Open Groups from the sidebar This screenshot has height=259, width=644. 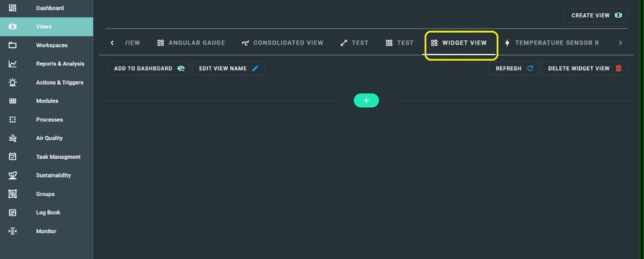[x=47, y=194]
